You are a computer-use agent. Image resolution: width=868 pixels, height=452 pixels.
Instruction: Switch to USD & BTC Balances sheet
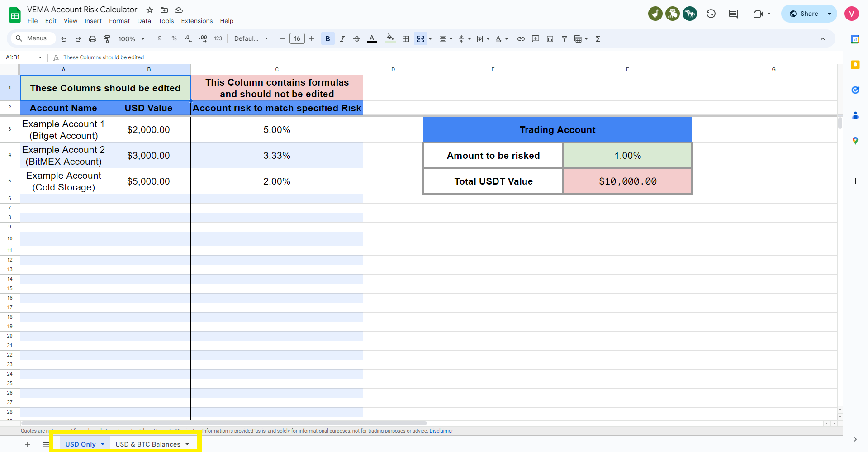click(x=148, y=444)
